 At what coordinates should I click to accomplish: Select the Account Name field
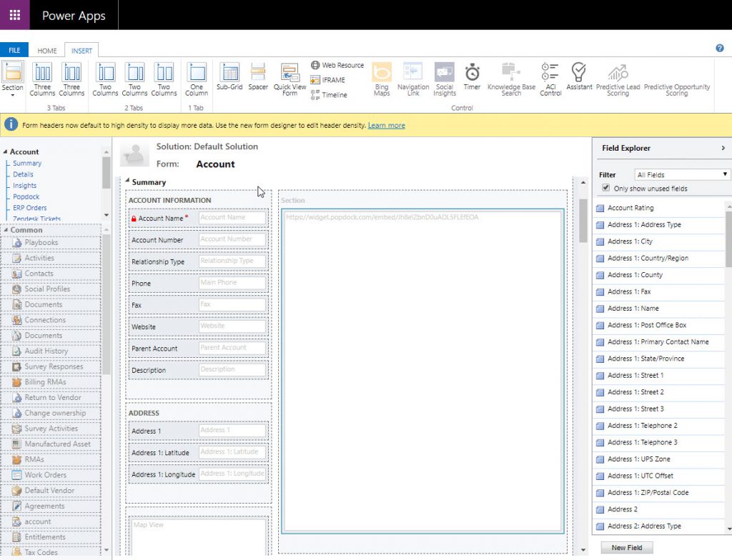pos(199,219)
